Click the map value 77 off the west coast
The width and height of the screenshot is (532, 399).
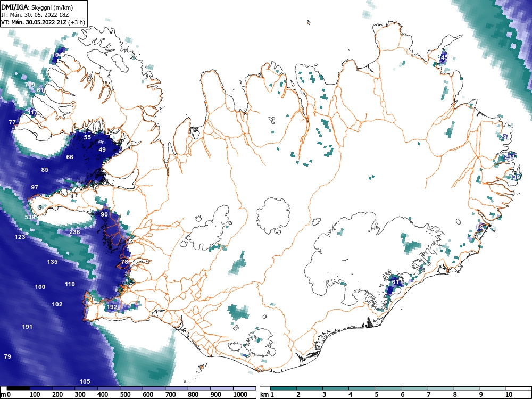pos(12,122)
